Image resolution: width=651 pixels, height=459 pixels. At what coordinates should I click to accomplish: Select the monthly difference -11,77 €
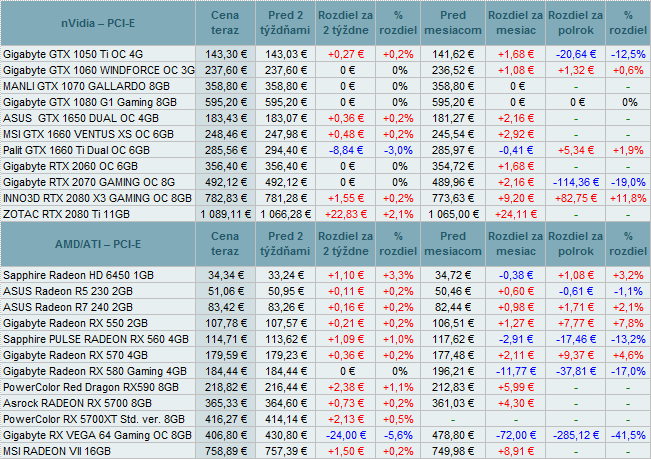pos(516,371)
